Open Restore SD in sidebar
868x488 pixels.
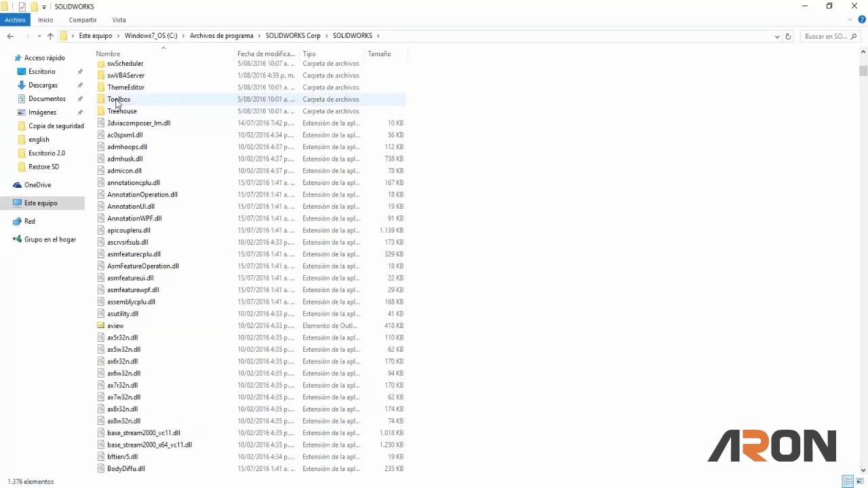(43, 167)
